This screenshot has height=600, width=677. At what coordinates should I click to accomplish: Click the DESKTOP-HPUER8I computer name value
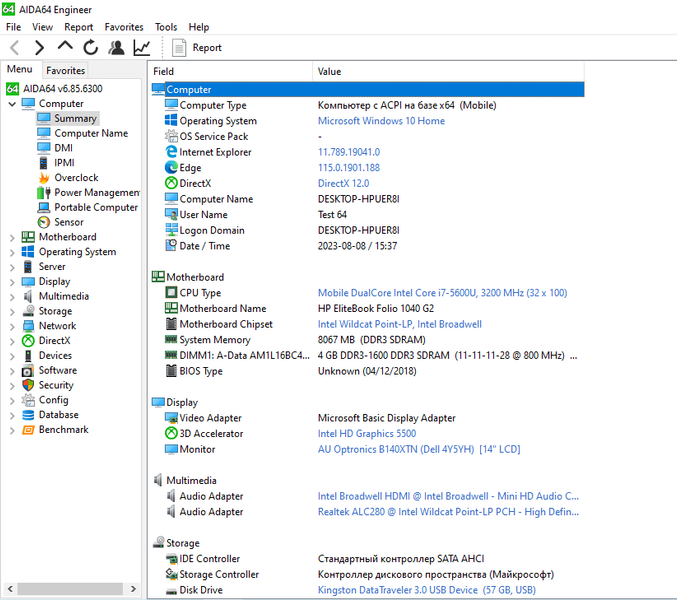358,199
